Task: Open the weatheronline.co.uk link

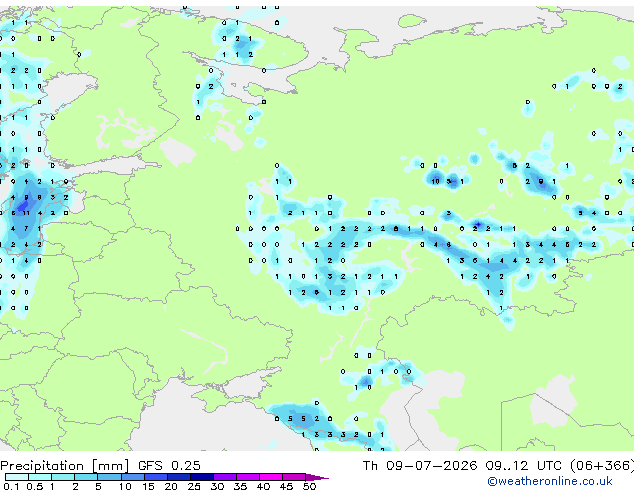Action: click(550, 481)
